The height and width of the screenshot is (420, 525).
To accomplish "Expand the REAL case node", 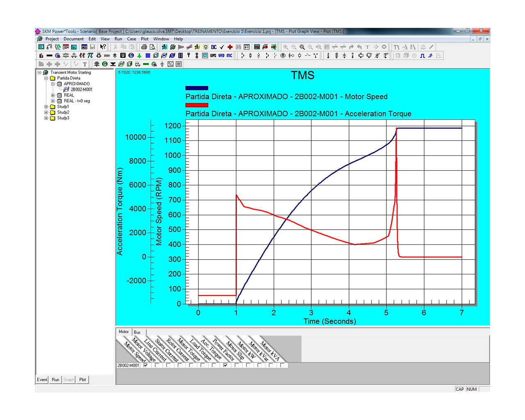I will tap(53, 95).
